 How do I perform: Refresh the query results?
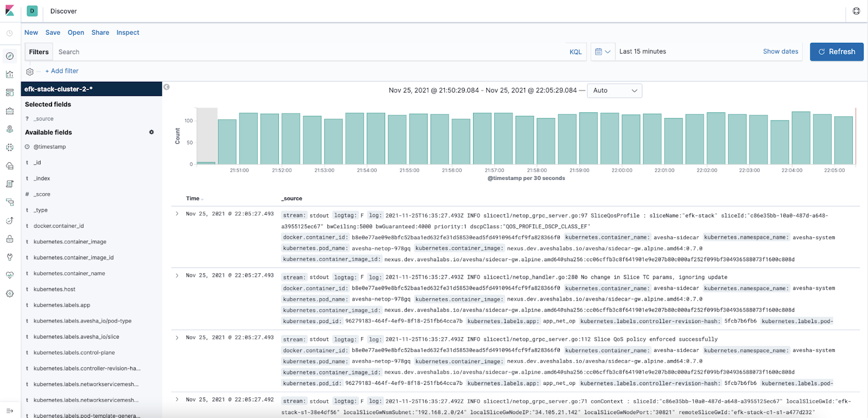(x=837, y=52)
